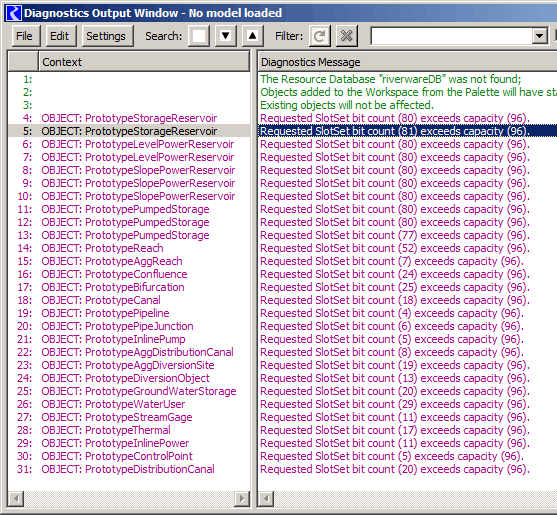
Task: Open the Edit menu
Action: coord(59,36)
